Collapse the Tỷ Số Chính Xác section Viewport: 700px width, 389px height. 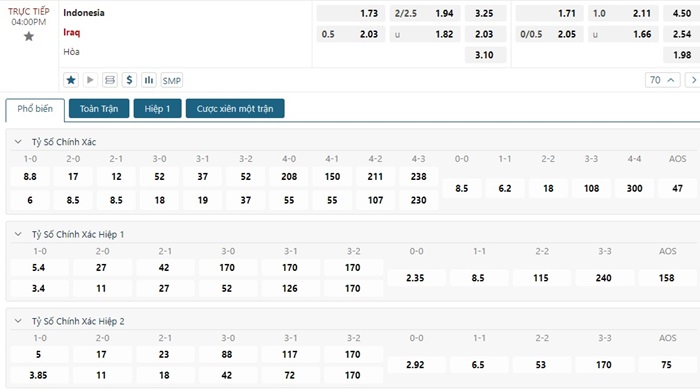pos(18,142)
